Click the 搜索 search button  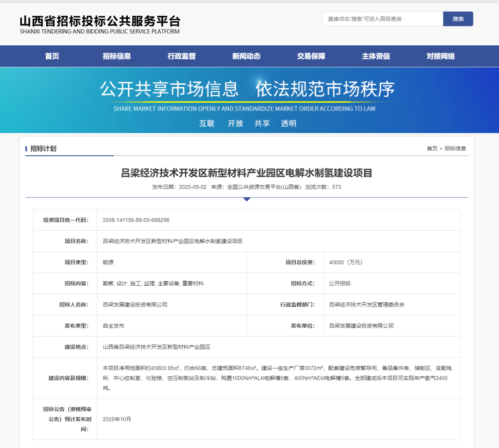458,19
